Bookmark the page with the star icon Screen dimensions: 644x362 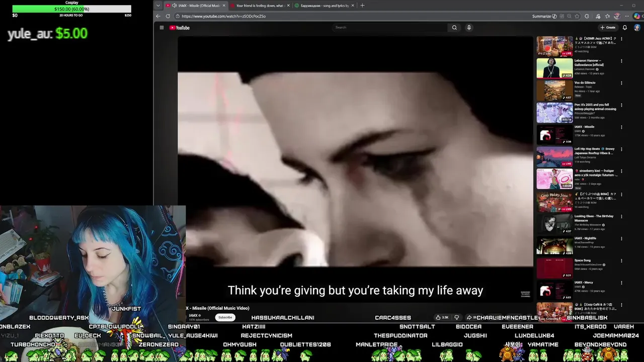point(577,16)
